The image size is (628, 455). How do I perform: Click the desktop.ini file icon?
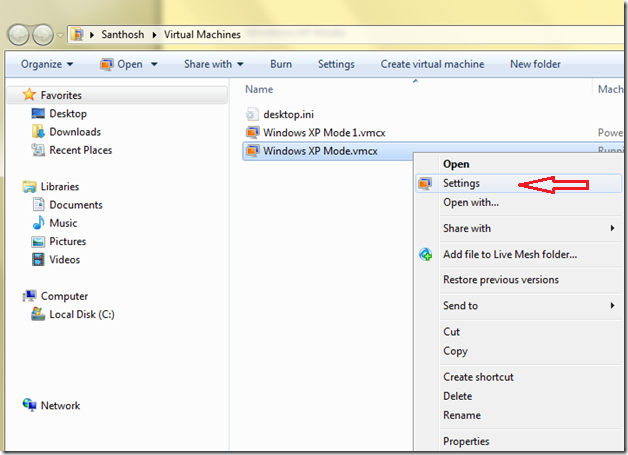tap(253, 114)
